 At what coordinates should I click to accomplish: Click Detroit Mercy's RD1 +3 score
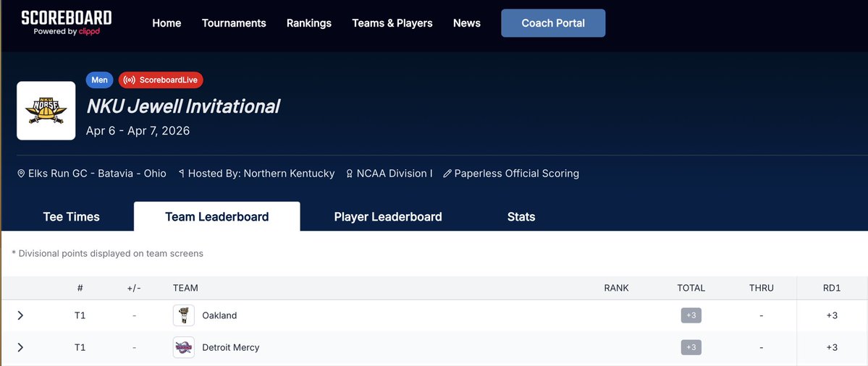tap(832, 347)
